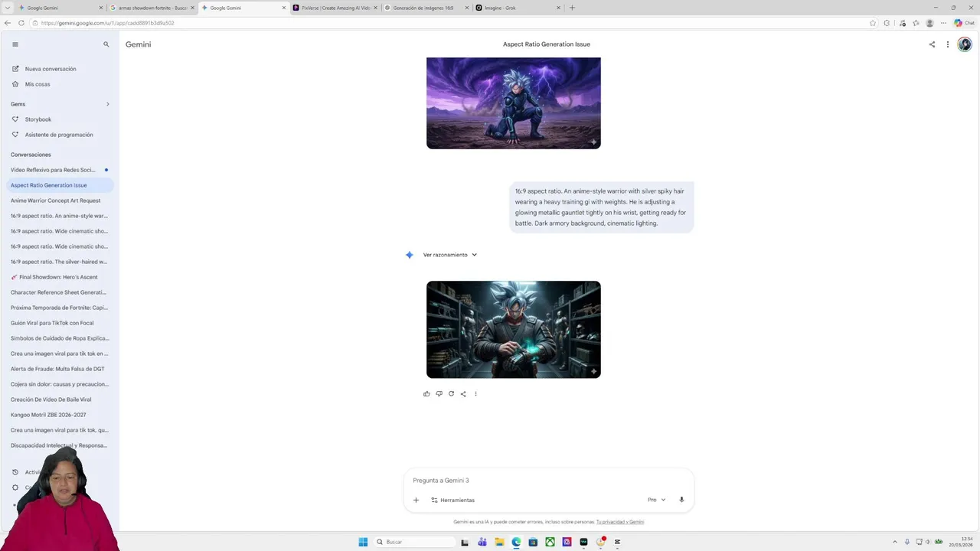Open more options below the response
Image resolution: width=980 pixels, height=551 pixels.
click(x=475, y=394)
